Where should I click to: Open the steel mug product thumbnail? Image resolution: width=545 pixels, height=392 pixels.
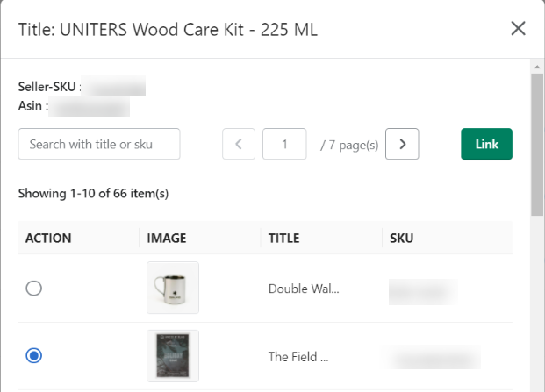click(x=173, y=288)
